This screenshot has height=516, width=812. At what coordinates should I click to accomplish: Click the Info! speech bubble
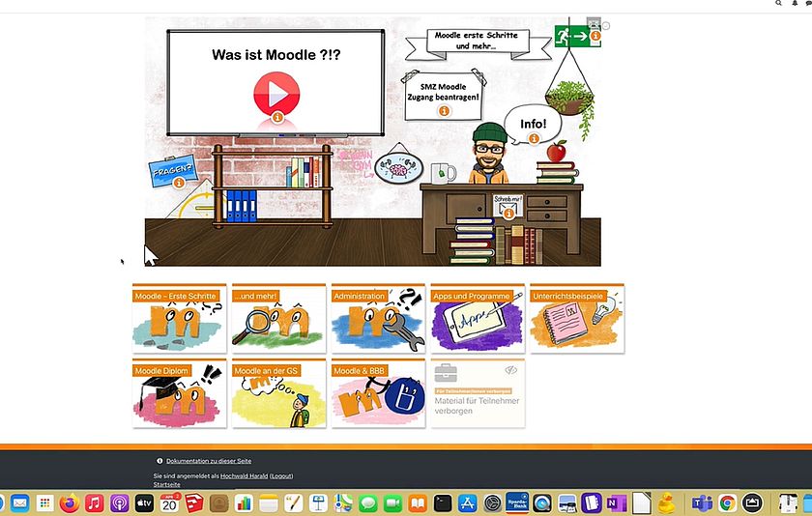(x=533, y=125)
